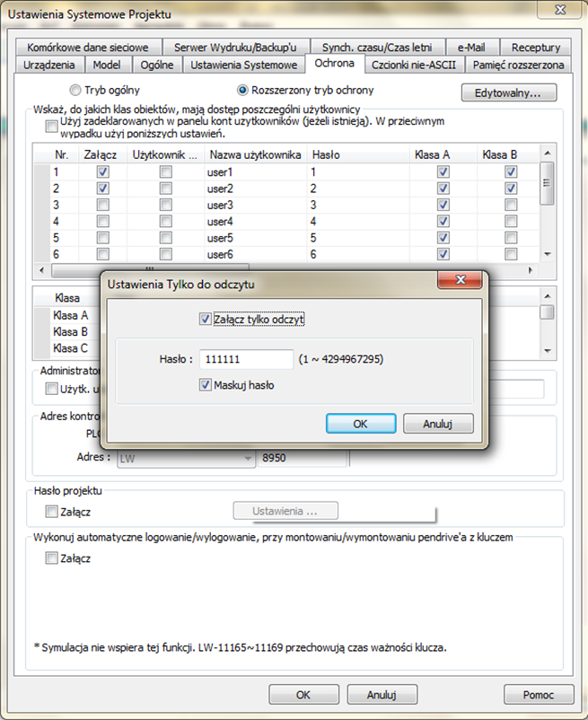This screenshot has width=588, height=720.
Task: Select Rozszerzony tryb ochrony radio button
Action: 242,90
